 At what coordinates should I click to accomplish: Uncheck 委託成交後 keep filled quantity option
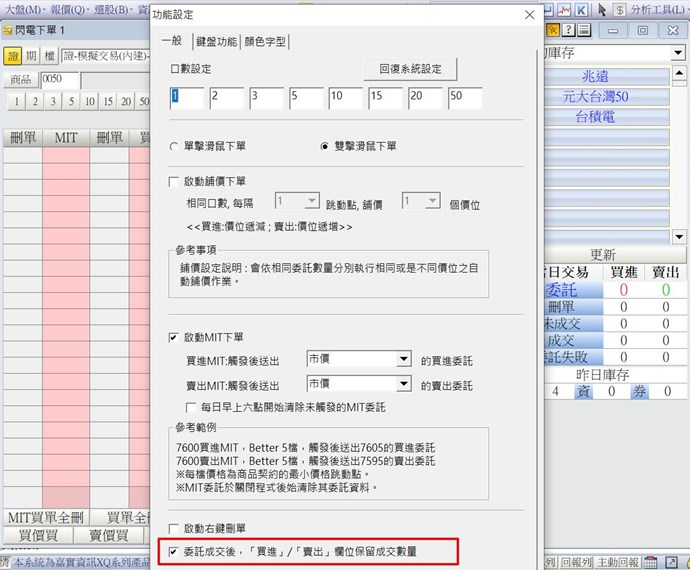pos(175,551)
